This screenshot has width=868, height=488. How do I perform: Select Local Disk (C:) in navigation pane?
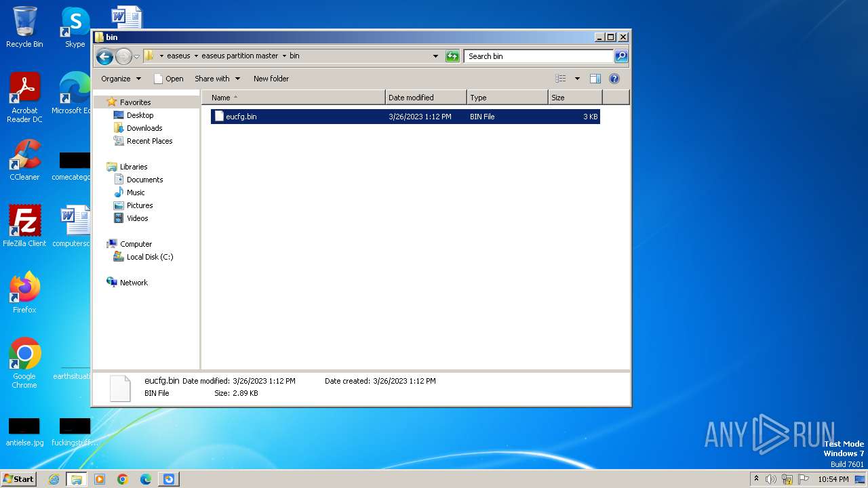click(x=149, y=257)
